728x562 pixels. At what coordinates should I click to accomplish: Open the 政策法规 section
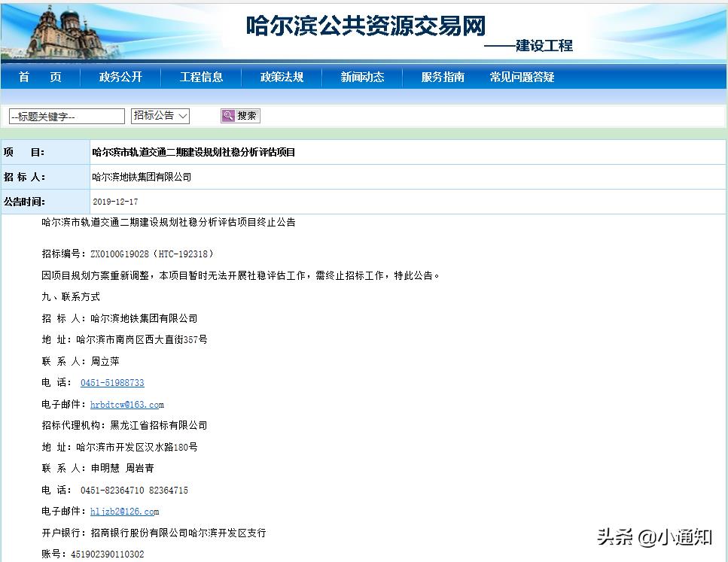click(282, 77)
